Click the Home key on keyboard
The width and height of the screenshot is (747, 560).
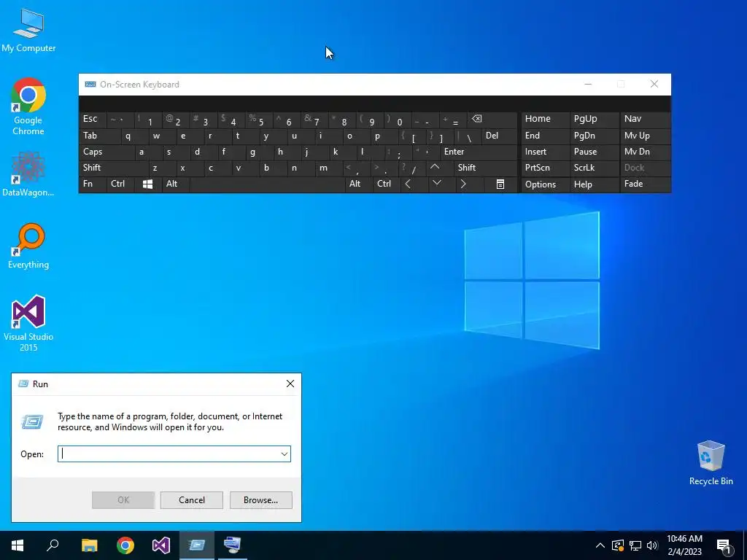point(546,119)
